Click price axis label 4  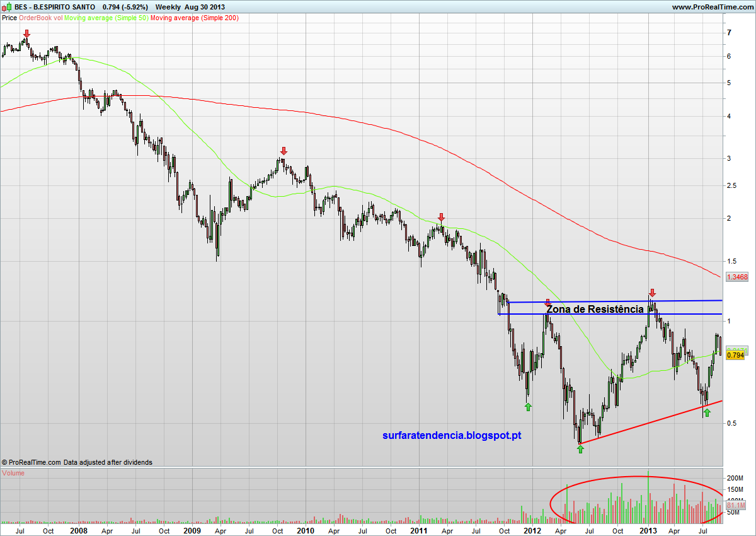[x=729, y=117]
